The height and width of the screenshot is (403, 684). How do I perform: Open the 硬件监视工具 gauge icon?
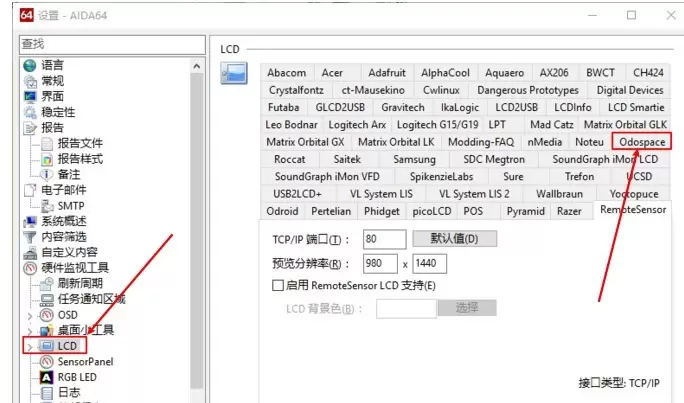(30, 268)
